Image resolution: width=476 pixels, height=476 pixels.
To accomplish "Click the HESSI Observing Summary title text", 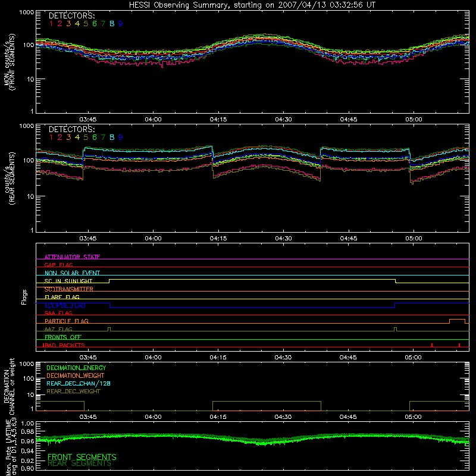I will pos(252,5).
